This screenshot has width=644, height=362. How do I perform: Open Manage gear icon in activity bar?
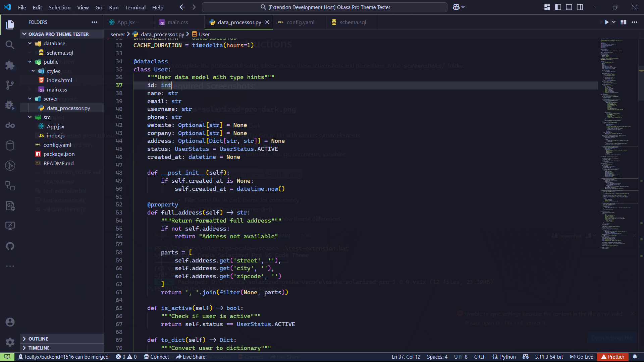point(10,342)
